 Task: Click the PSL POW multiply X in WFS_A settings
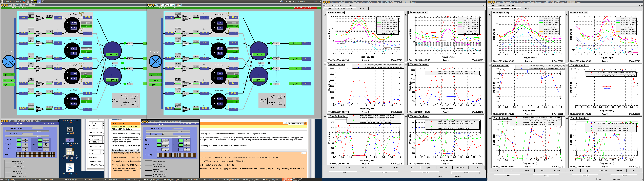click(123, 63)
